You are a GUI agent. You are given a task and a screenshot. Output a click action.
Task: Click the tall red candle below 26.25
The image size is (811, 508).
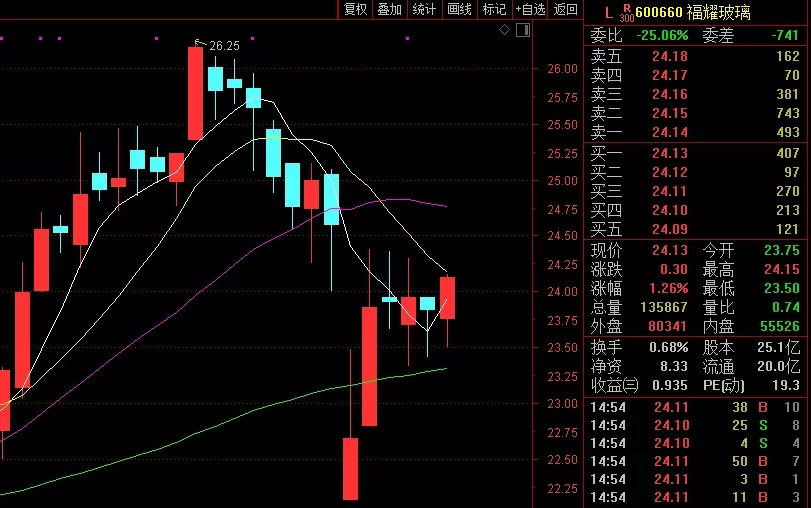(195, 93)
